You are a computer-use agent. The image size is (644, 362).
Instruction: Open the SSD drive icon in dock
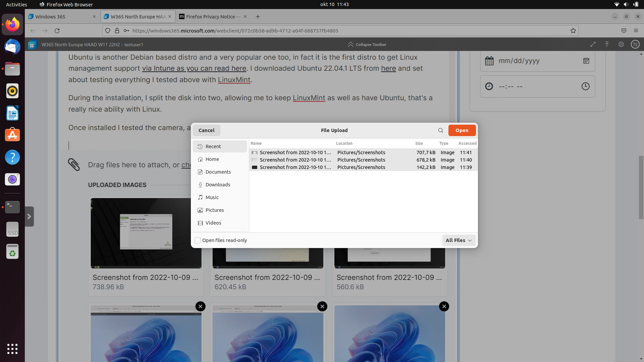(x=12, y=229)
